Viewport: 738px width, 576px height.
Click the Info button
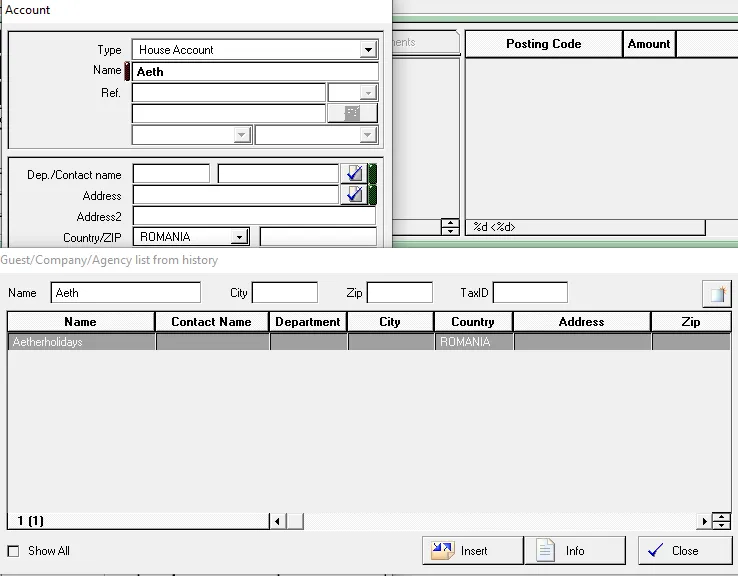tap(575, 551)
